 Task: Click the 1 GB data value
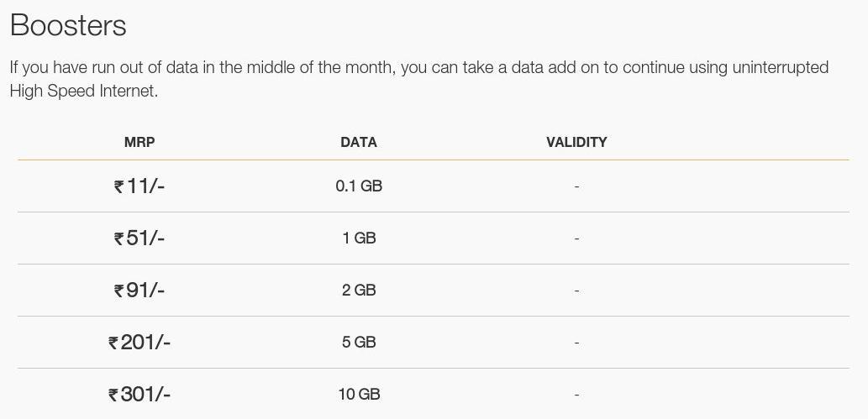(x=359, y=238)
